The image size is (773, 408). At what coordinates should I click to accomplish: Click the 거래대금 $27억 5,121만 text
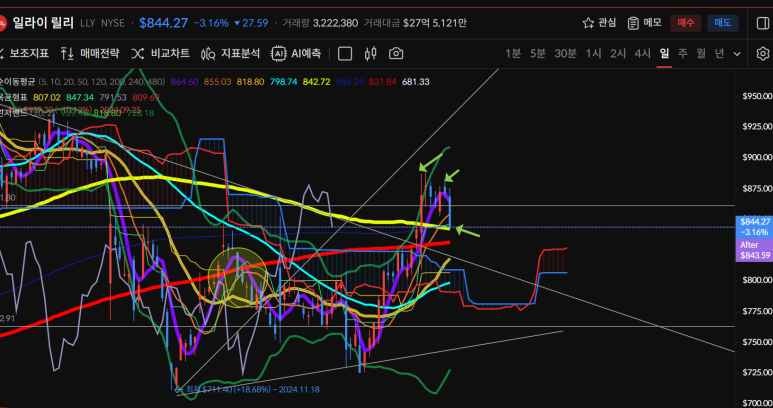[415, 23]
